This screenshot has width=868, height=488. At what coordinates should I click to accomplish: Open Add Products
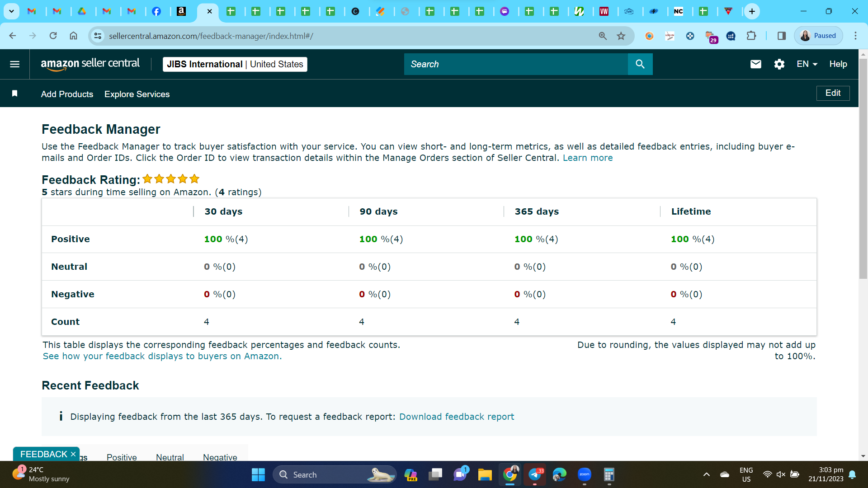click(67, 94)
